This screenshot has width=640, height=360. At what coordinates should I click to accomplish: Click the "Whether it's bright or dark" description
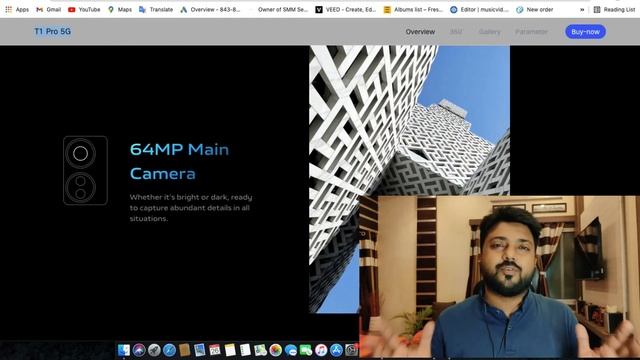tap(191, 208)
